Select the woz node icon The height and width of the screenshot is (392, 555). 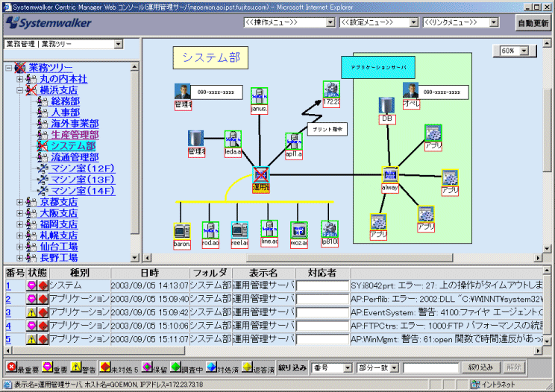(x=298, y=230)
